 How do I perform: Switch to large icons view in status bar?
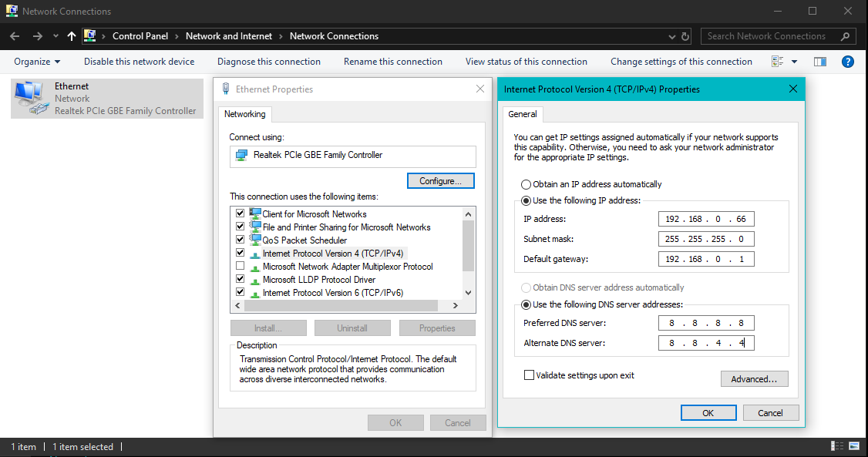point(854,446)
